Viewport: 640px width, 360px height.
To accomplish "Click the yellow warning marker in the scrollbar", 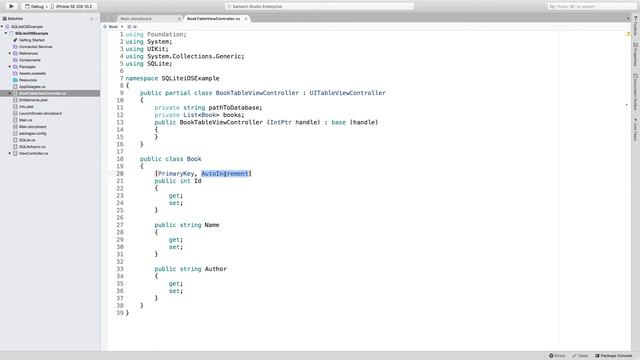I will point(628,34).
